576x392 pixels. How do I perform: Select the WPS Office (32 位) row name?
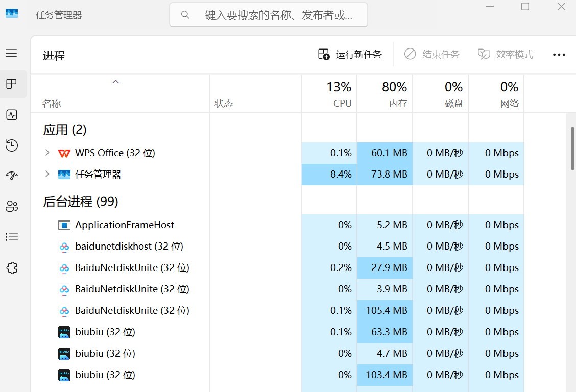115,153
